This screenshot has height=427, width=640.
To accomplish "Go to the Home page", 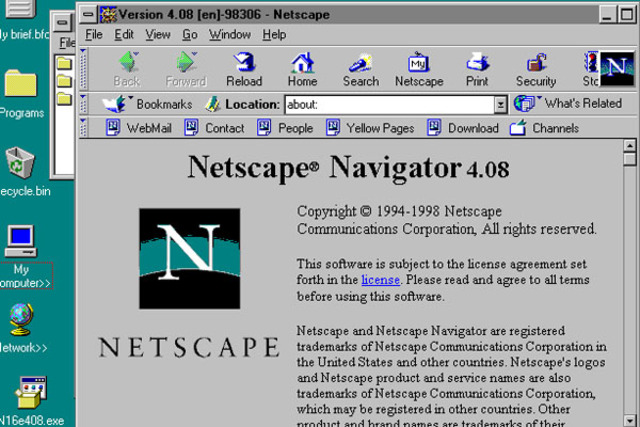I will pos(302,69).
